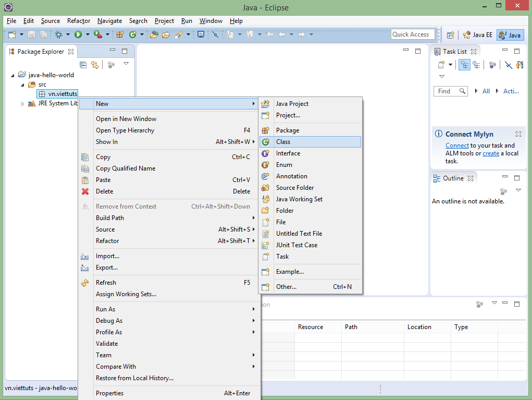The height and width of the screenshot is (400, 532).
Task: Click the Outline view tab icon
Action: pyautogui.click(x=437, y=178)
